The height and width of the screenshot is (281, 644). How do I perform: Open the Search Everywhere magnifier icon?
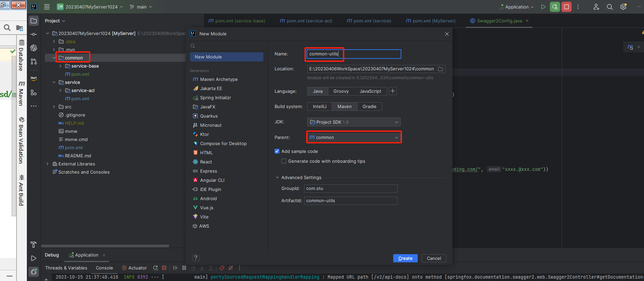tap(610, 7)
